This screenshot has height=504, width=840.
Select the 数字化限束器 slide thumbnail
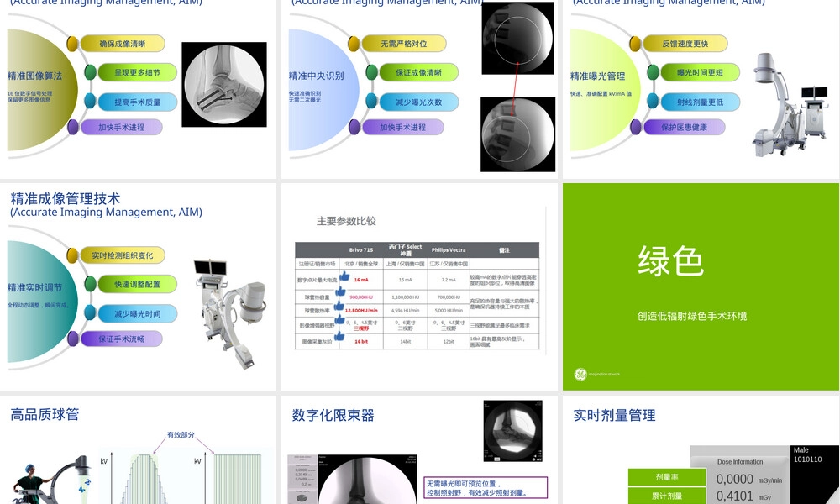pos(419,450)
